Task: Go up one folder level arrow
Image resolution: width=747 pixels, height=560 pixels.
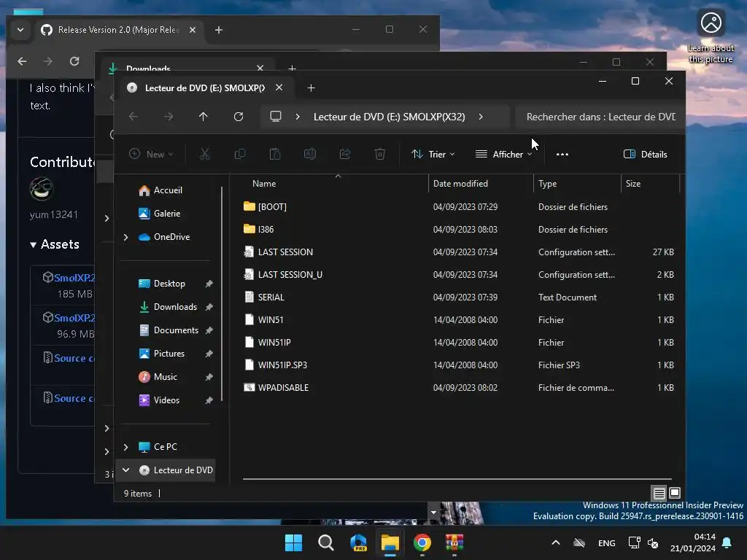Action: (204, 117)
